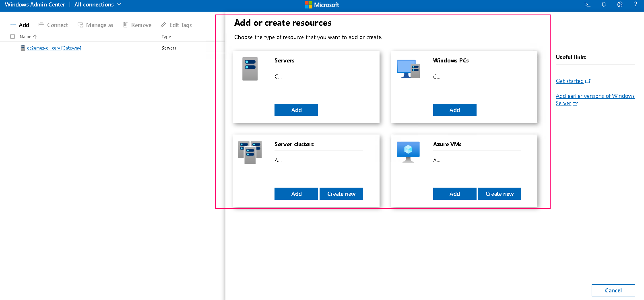Click the Azure VMs card title

tap(447, 144)
